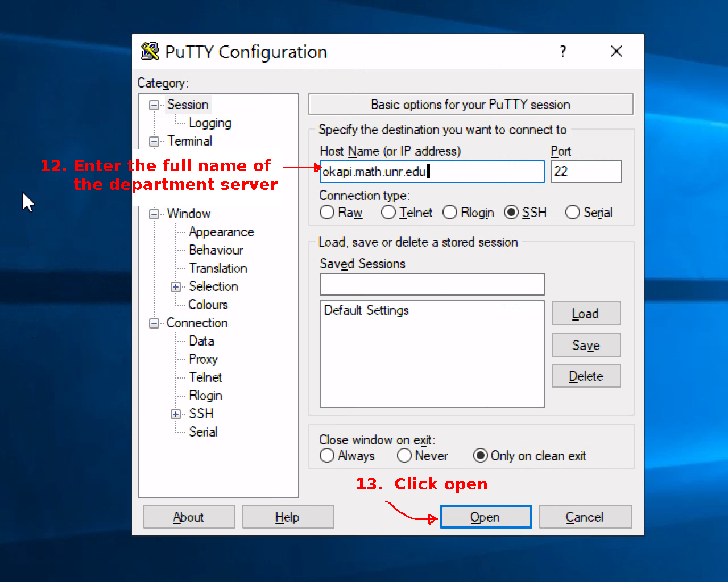Screen dimensions: 728x582
Task: Open the Translation category
Action: coord(218,268)
